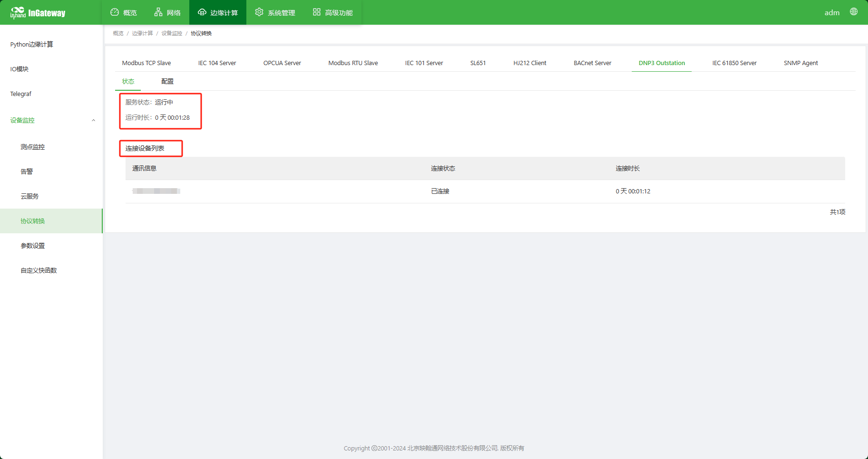Open the 概览 dashboard icon

point(115,12)
